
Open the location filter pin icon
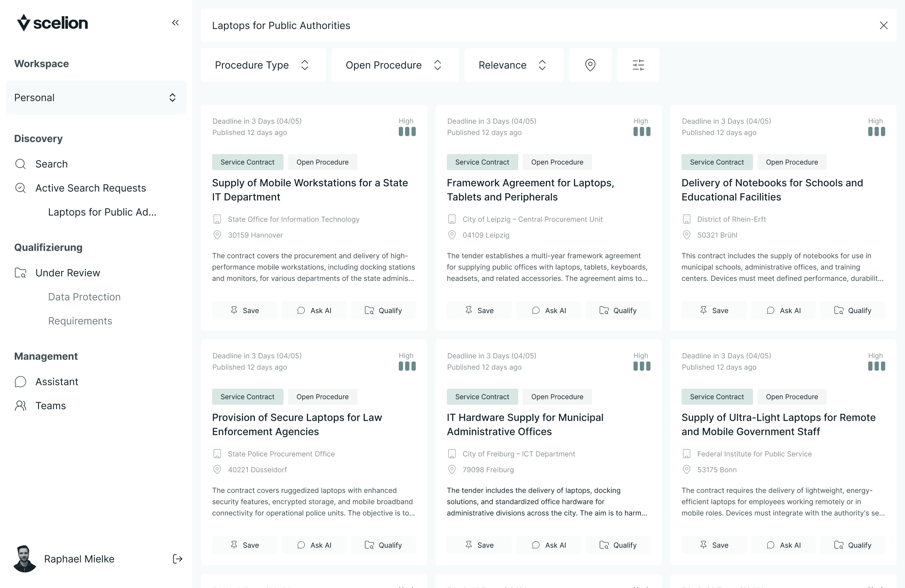[x=590, y=65]
